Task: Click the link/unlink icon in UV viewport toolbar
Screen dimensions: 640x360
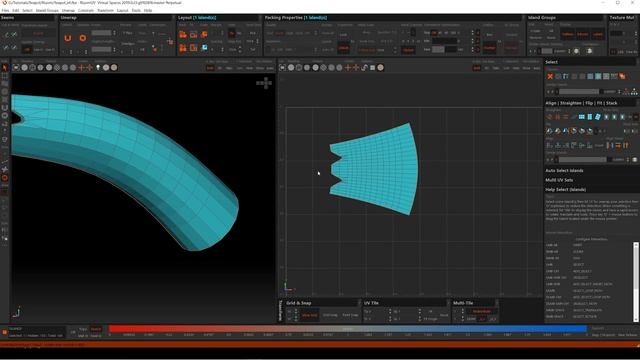Action: pyautogui.click(x=364, y=68)
